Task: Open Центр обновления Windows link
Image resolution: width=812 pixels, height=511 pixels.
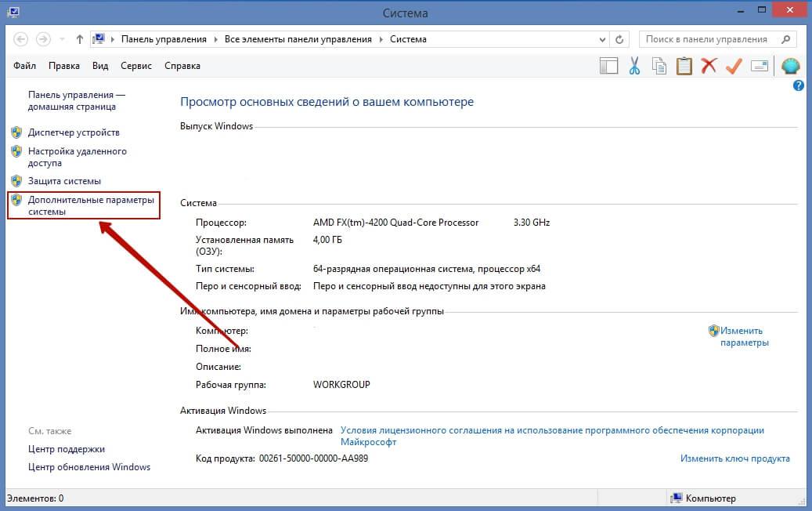Action: click(89, 467)
